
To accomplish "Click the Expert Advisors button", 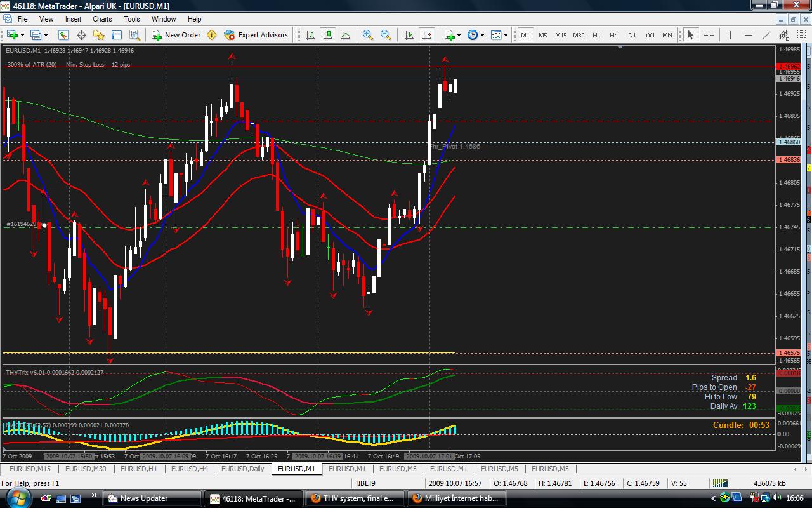I will (256, 35).
